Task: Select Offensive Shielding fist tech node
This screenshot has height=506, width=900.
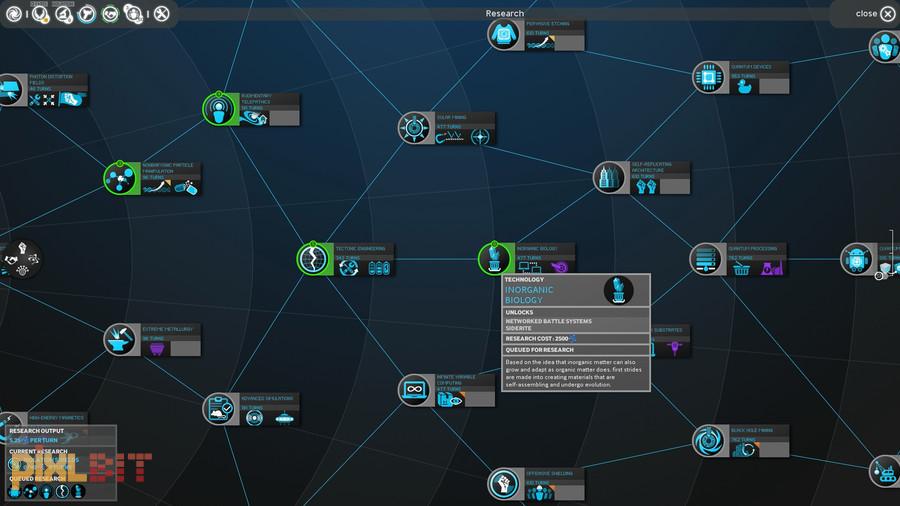Action: (504, 484)
